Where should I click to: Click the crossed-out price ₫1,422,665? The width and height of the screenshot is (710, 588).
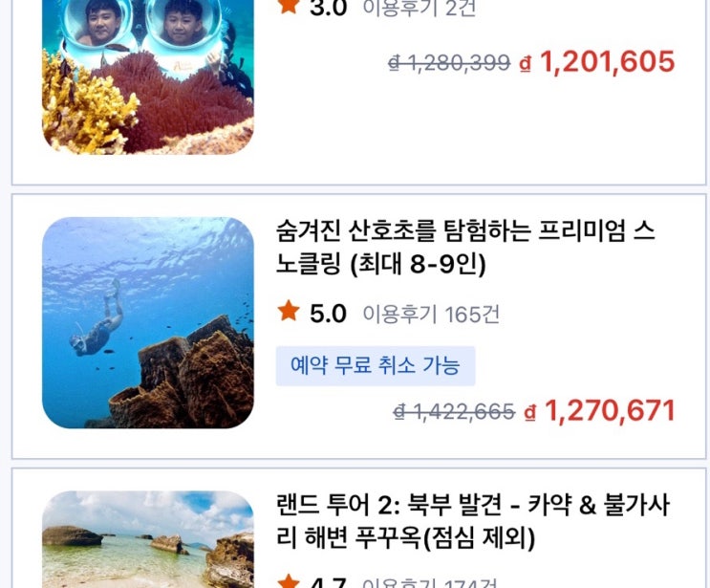454,412
